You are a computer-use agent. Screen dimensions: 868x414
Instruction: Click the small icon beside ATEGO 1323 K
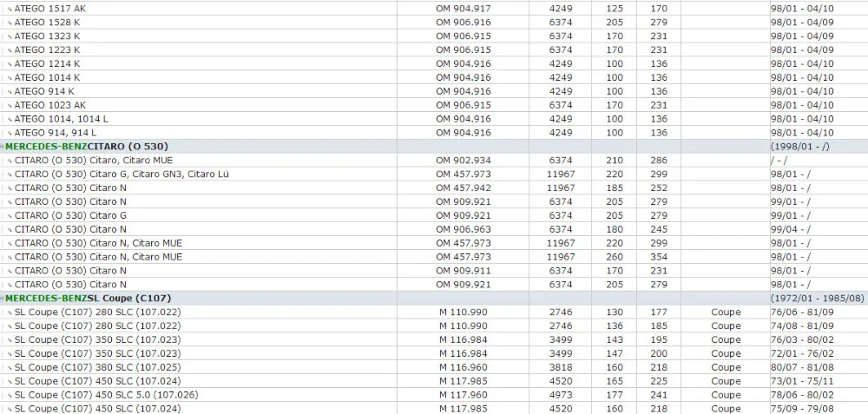pos(10,37)
